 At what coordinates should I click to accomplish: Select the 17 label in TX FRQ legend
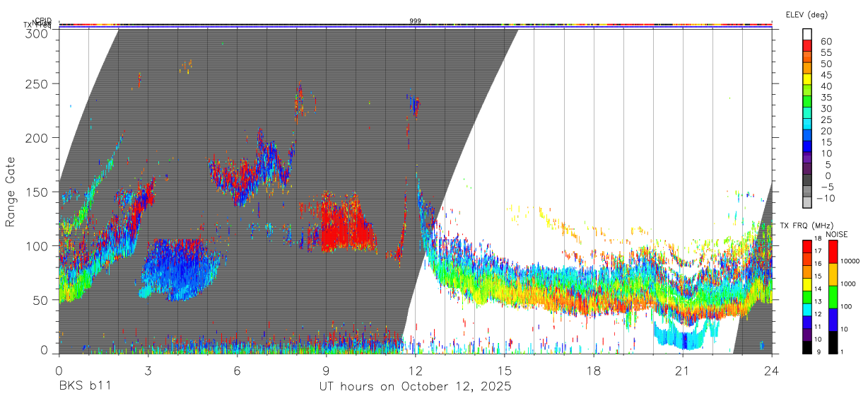816,251
